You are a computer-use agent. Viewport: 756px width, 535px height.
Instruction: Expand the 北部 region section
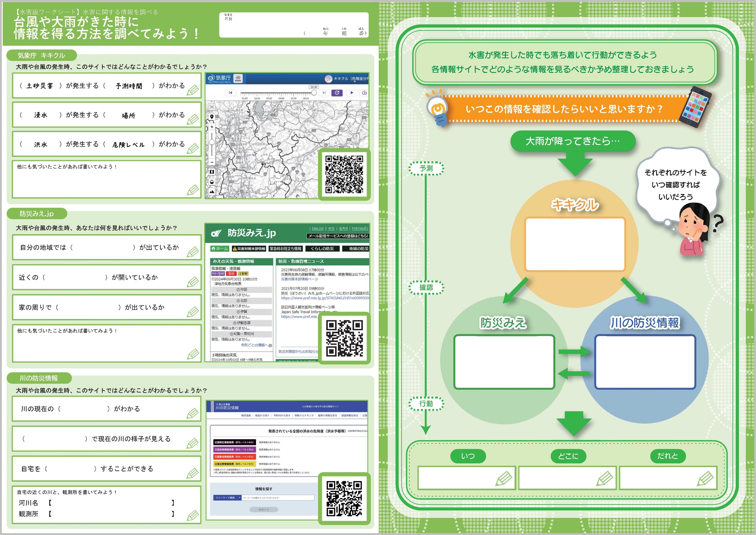[242, 301]
